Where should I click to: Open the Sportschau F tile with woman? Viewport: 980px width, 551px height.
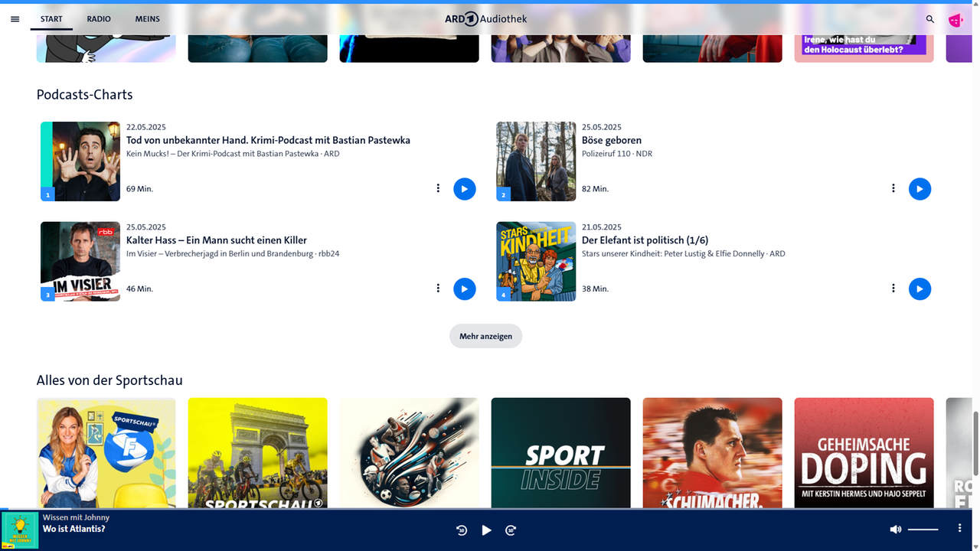106,452
